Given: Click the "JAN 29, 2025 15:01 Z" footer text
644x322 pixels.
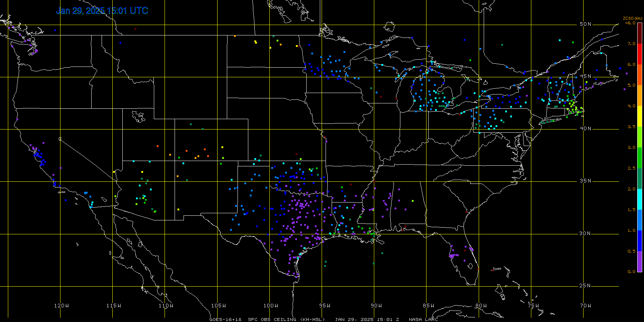Looking at the screenshot, I should coord(367,319).
